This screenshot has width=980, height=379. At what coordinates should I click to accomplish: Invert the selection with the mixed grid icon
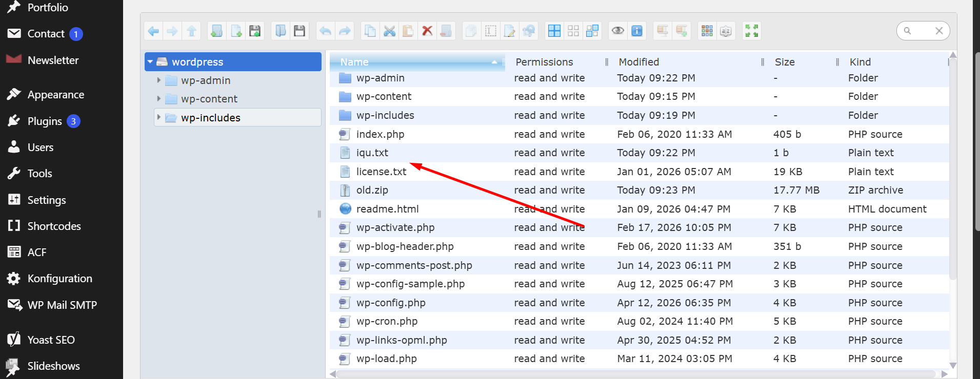coord(592,31)
